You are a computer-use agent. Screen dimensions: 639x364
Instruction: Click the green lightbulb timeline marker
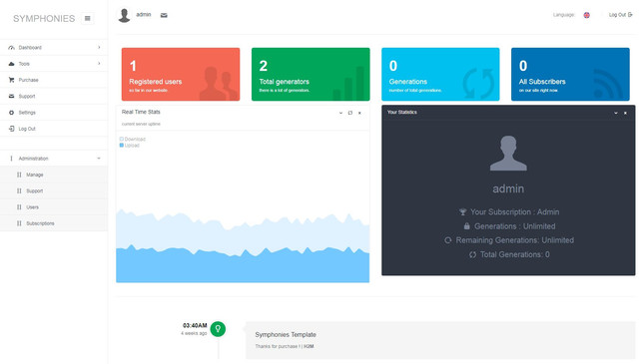218,328
